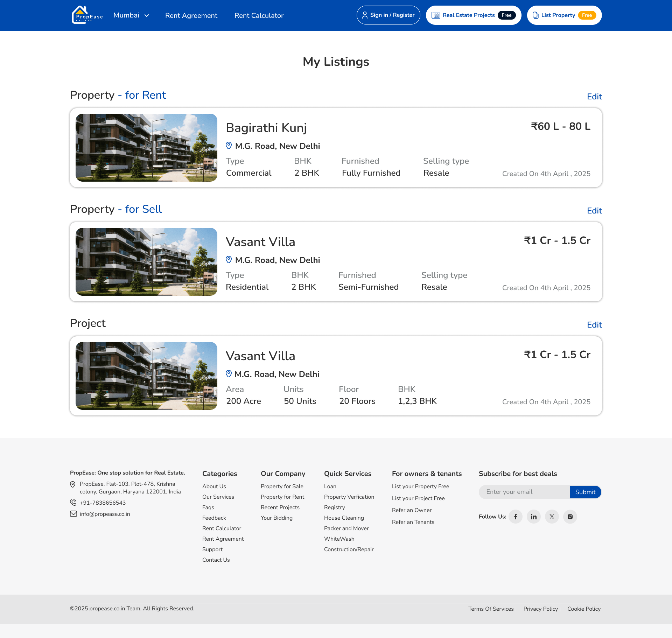Open Construction/Repair link
672x638 pixels.
tap(349, 549)
